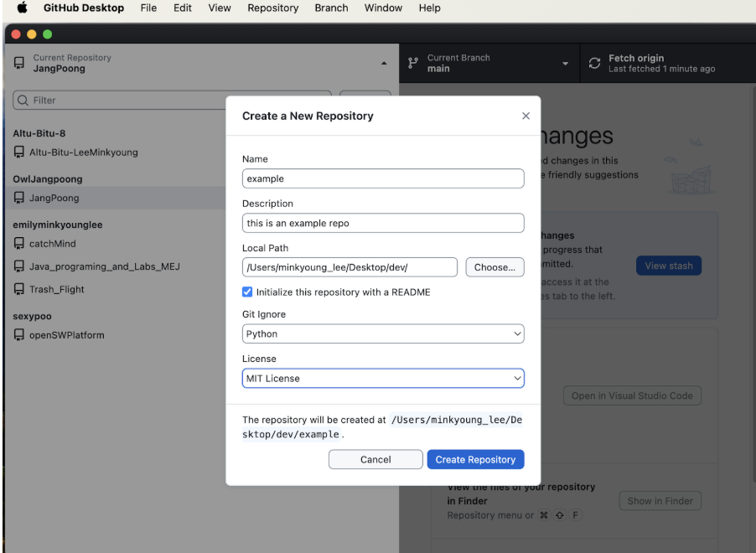Screen dimensions: 756x553
Task: Click the repository Name field
Action: pyautogui.click(x=383, y=178)
